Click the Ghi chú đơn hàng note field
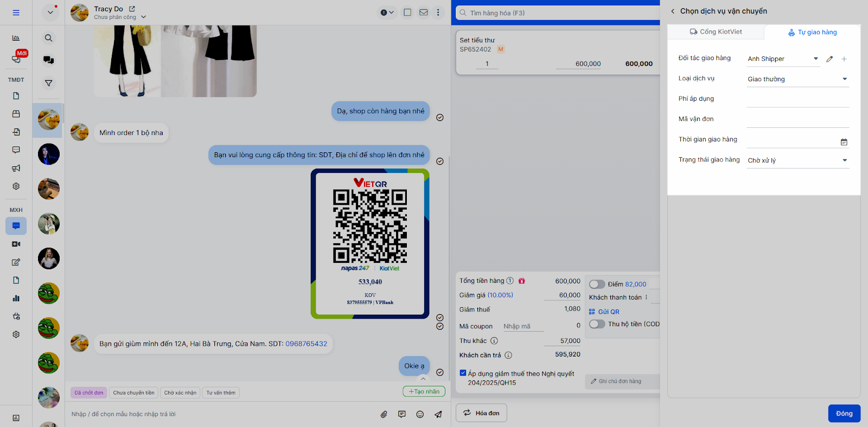Screen dimensions: 868x427 coord(623,381)
